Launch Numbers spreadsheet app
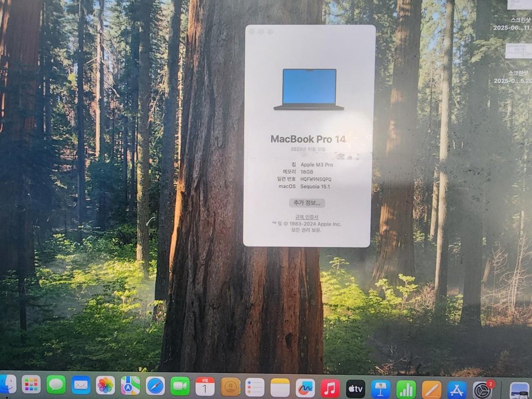 click(406, 389)
